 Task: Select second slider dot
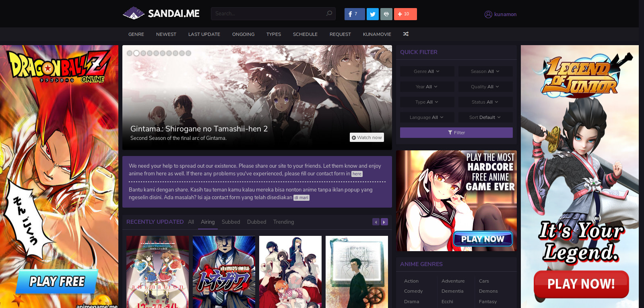136,53
